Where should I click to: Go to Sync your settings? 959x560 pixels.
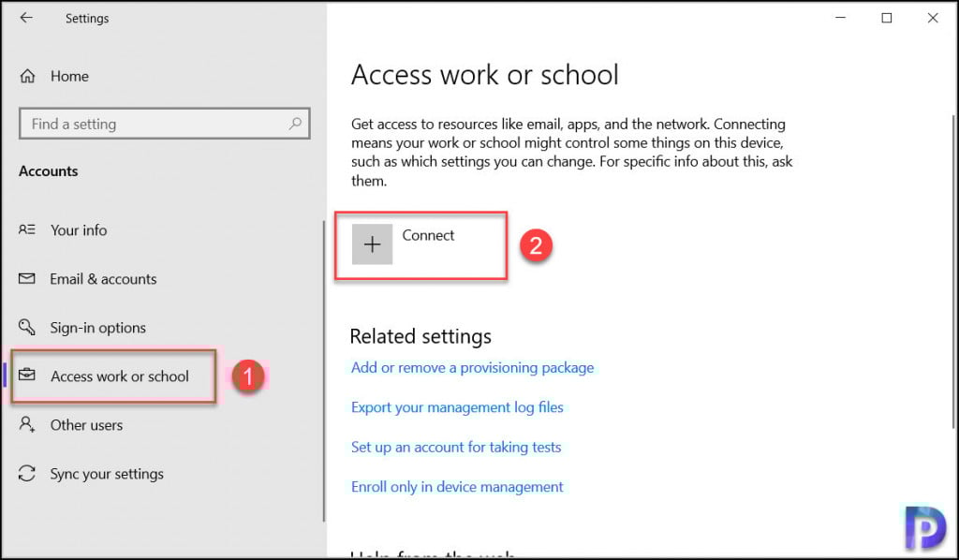click(x=107, y=474)
